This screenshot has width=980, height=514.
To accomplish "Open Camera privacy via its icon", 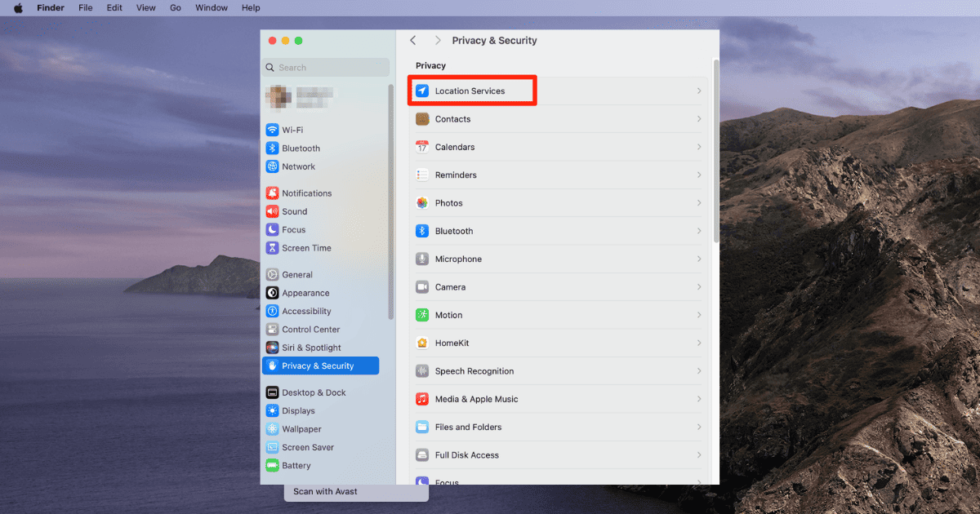I will pos(422,287).
